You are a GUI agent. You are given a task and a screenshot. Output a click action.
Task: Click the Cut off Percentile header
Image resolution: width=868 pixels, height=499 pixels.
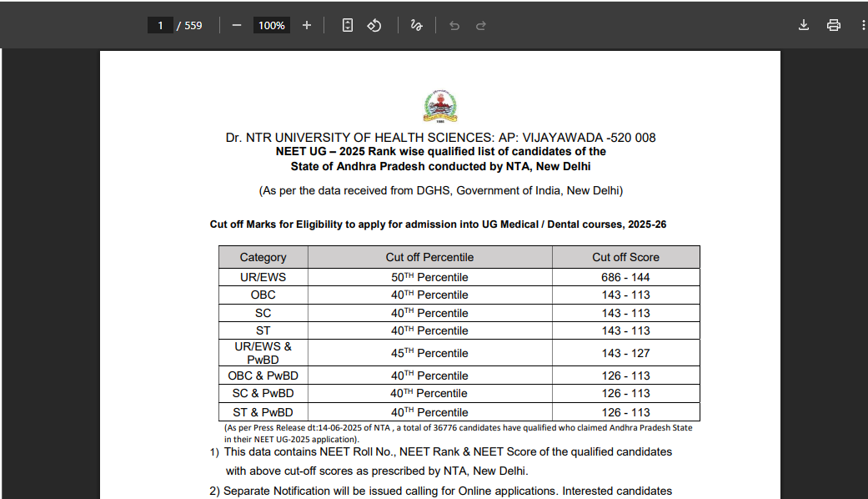pos(429,258)
